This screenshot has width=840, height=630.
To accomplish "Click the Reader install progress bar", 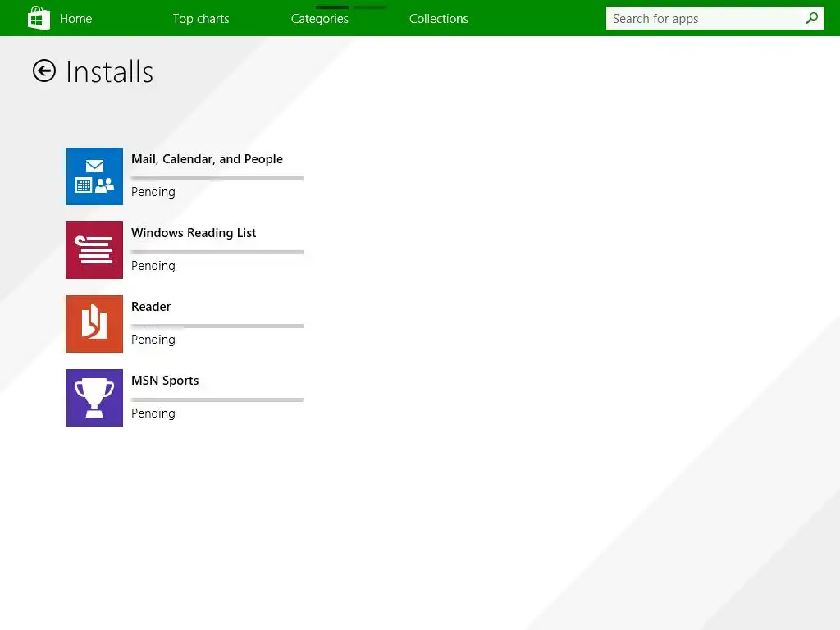I will click(217, 326).
